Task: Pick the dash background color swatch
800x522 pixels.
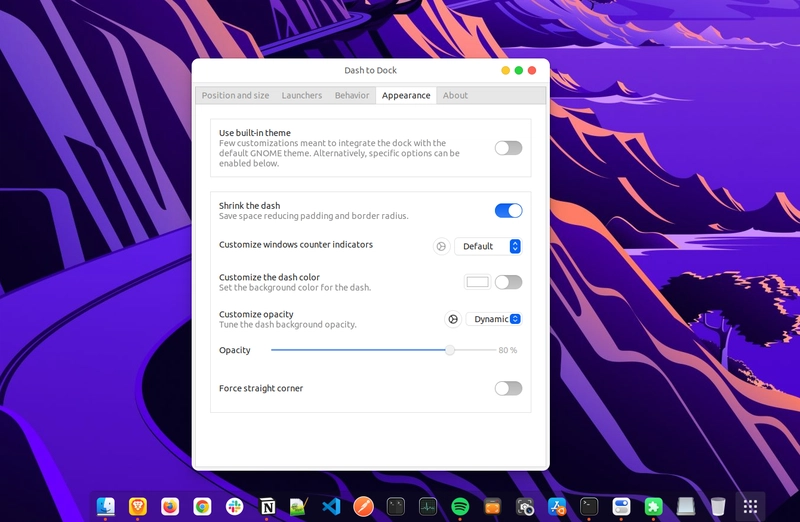Action: pos(478,282)
